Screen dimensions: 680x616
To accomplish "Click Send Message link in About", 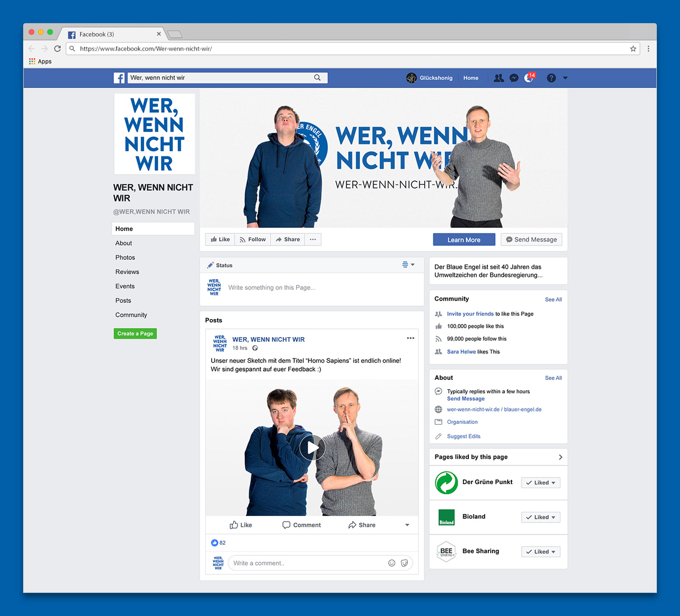I will pyautogui.click(x=466, y=399).
